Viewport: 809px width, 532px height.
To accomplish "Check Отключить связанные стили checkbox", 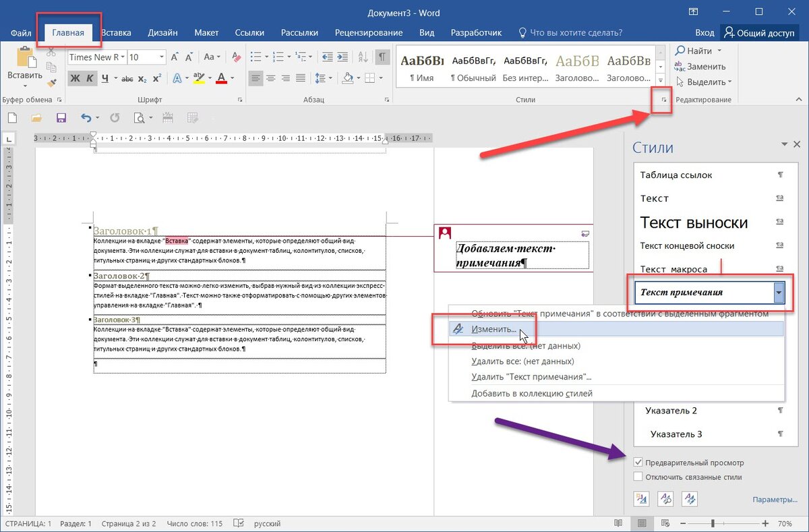I will (638, 477).
